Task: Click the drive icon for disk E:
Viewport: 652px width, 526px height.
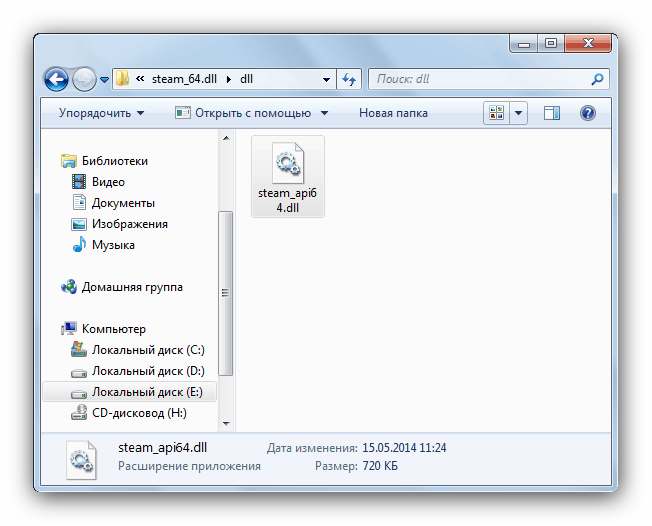Action: coord(79,394)
